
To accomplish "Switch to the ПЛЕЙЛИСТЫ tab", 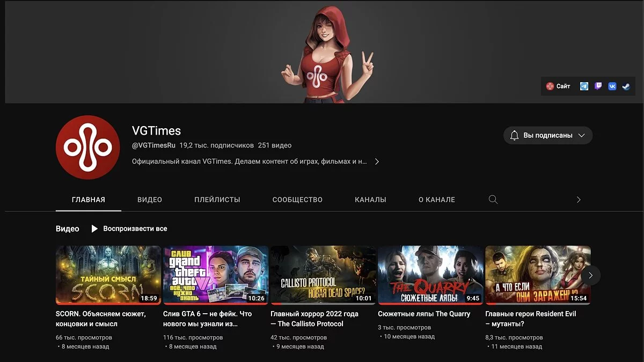I will pos(217,200).
